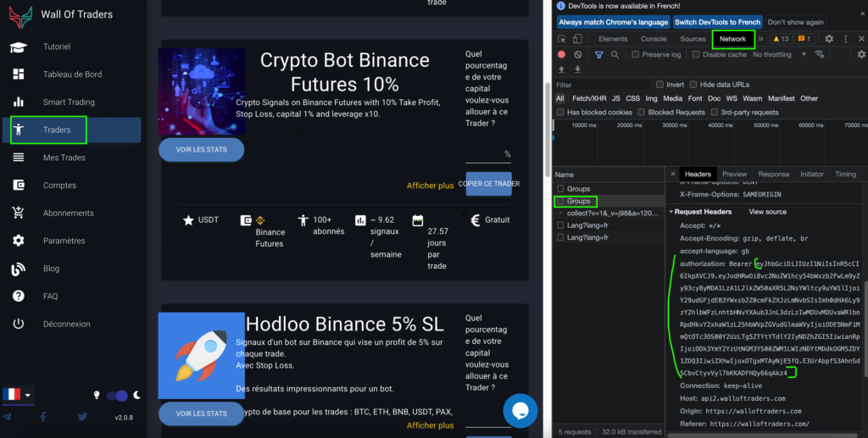Enable the Preserve log checkbox
This screenshot has height=438, width=868.
(636, 55)
